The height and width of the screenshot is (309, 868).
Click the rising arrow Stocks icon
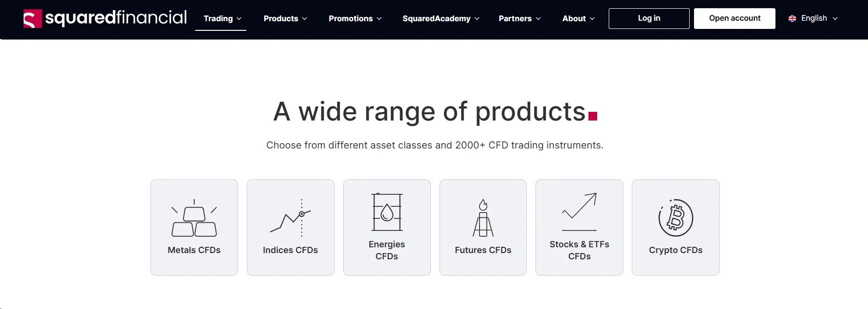tap(579, 212)
